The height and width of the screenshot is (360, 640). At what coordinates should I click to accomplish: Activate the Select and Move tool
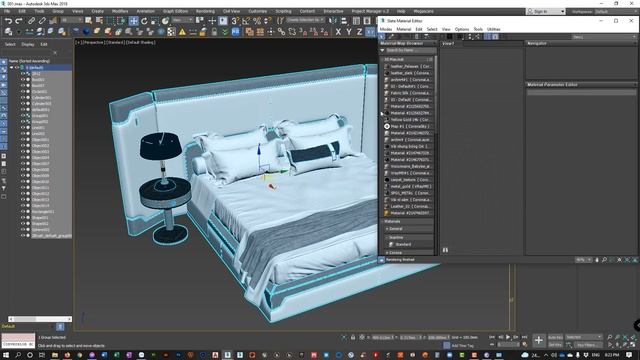click(133, 21)
